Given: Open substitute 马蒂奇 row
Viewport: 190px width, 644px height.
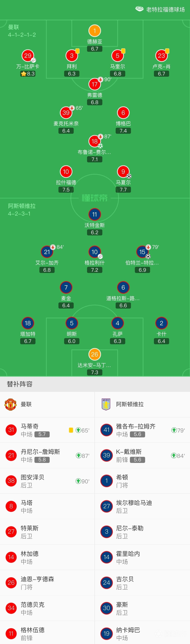Looking at the screenshot, I should coord(47,430).
